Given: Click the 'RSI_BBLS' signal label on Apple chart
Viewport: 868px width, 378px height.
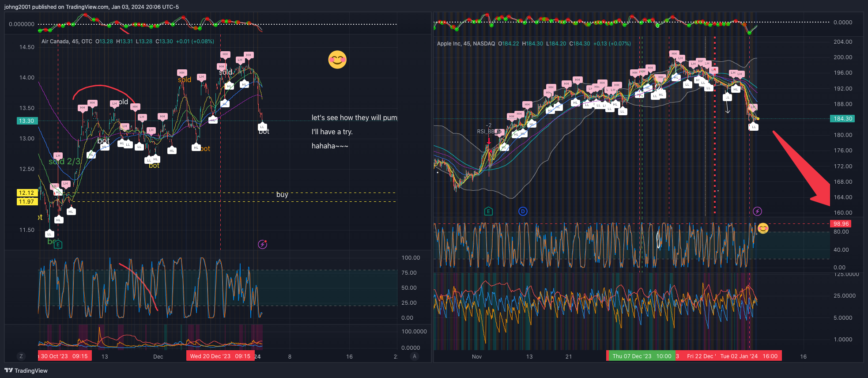Looking at the screenshot, I should pyautogui.click(x=489, y=132).
